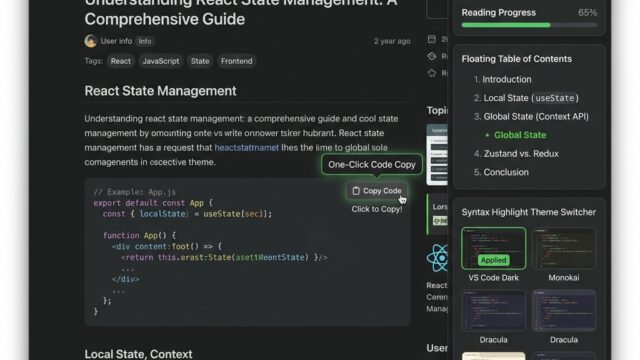Screen dimensions: 640x360
Task: Click the 65% progress value
Action: [x=587, y=13]
